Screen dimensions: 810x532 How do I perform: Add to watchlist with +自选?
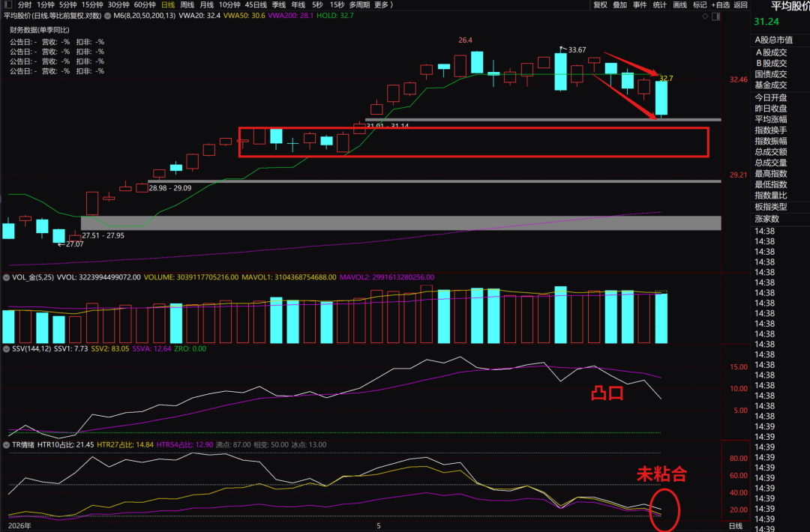(x=721, y=4)
